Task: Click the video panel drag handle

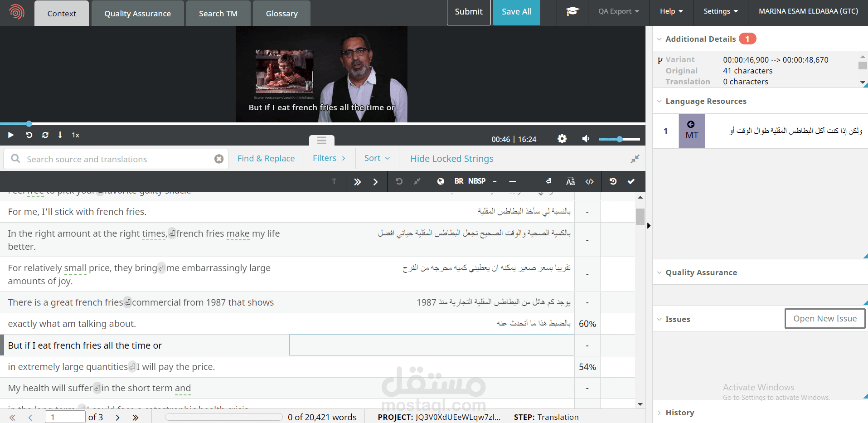Action: coord(322,140)
